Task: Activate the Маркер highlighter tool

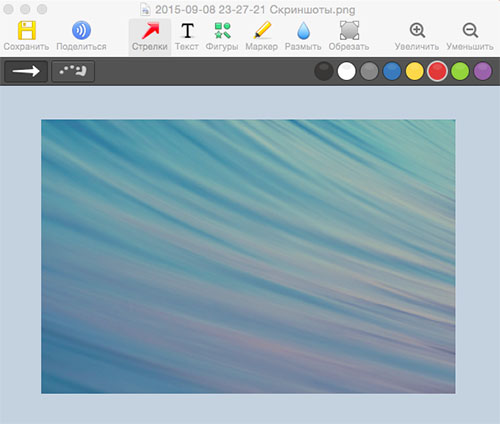Action: (x=262, y=30)
